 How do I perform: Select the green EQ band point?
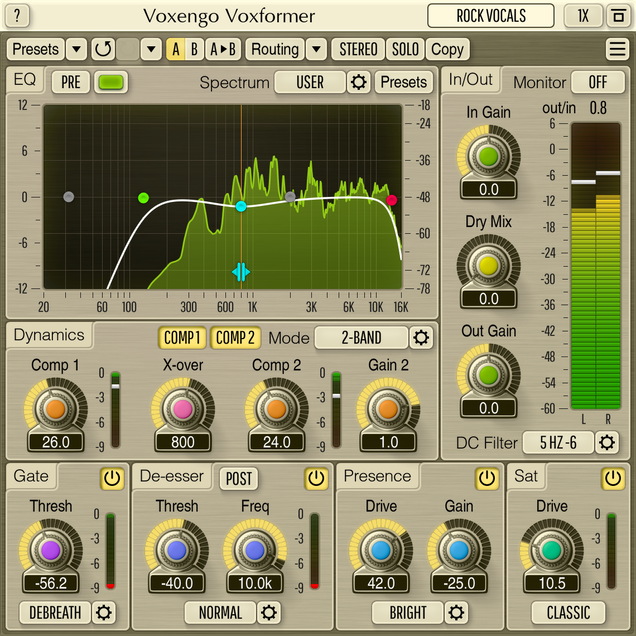pos(143,198)
